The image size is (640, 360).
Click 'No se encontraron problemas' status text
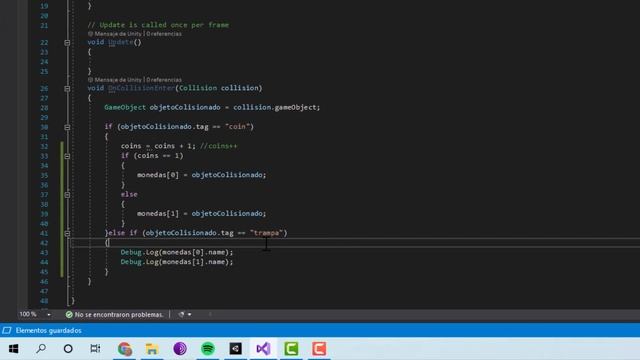click(x=119, y=315)
